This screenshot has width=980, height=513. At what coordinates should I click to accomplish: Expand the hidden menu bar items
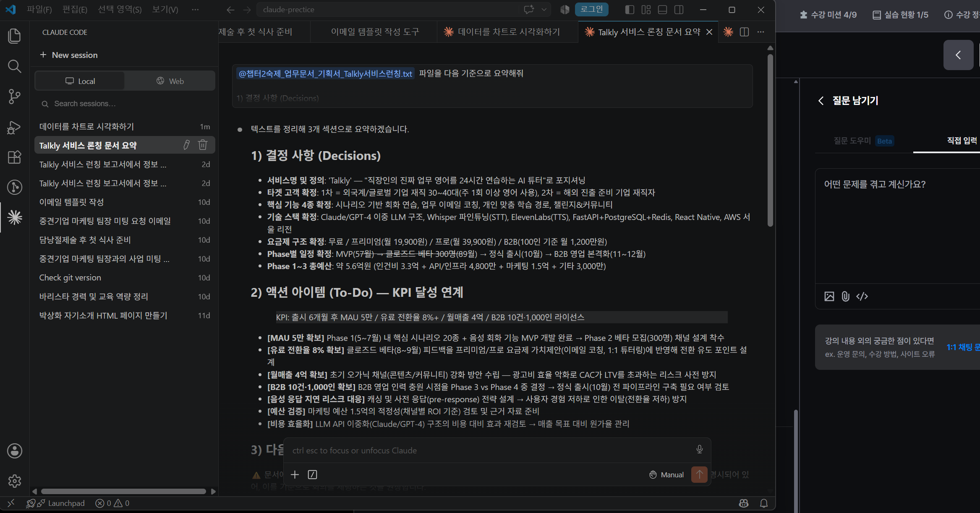click(x=195, y=10)
